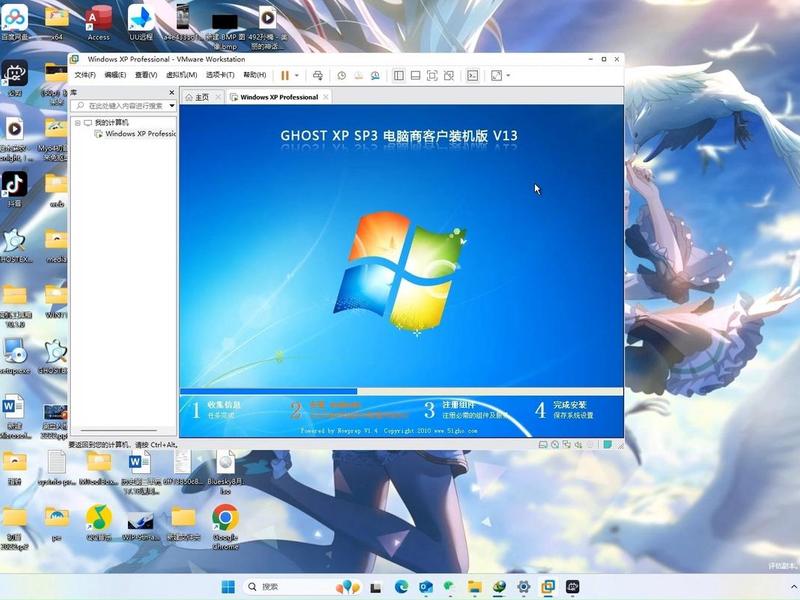Switch to Unity mode toolbar icon

coord(448,76)
